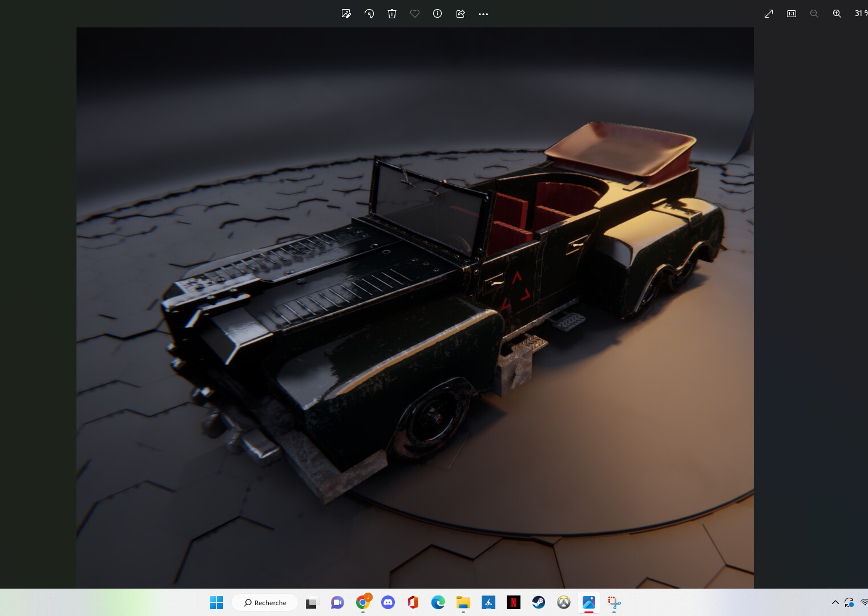Rotate the image

(x=369, y=14)
